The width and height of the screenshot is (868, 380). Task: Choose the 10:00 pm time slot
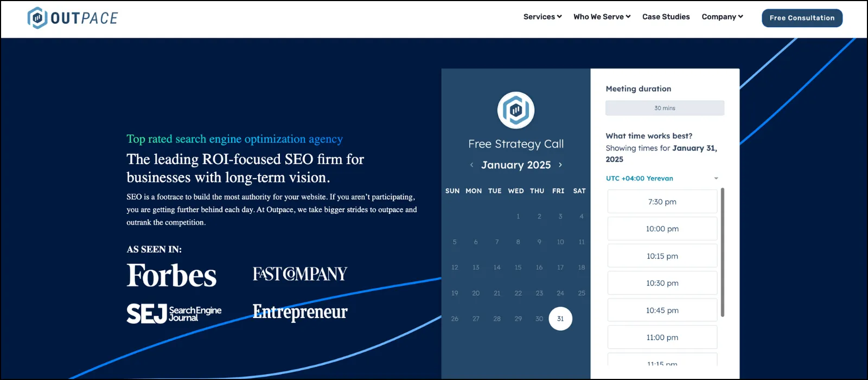coord(662,229)
